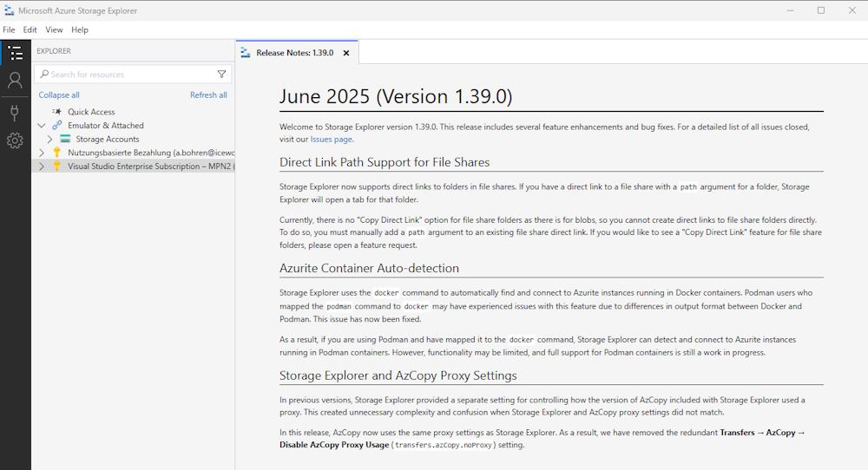This screenshot has height=470, width=868.
Task: Click the Release Notes tab icon
Action: (246, 53)
